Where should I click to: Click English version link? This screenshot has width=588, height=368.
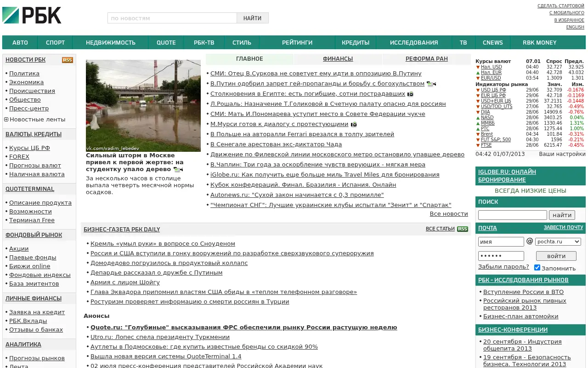575,27
